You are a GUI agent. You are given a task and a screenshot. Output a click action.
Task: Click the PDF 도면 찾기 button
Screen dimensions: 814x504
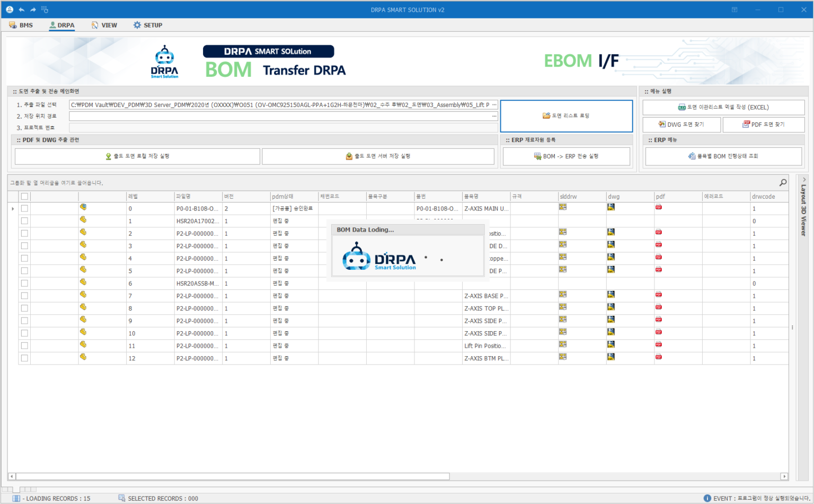763,124
